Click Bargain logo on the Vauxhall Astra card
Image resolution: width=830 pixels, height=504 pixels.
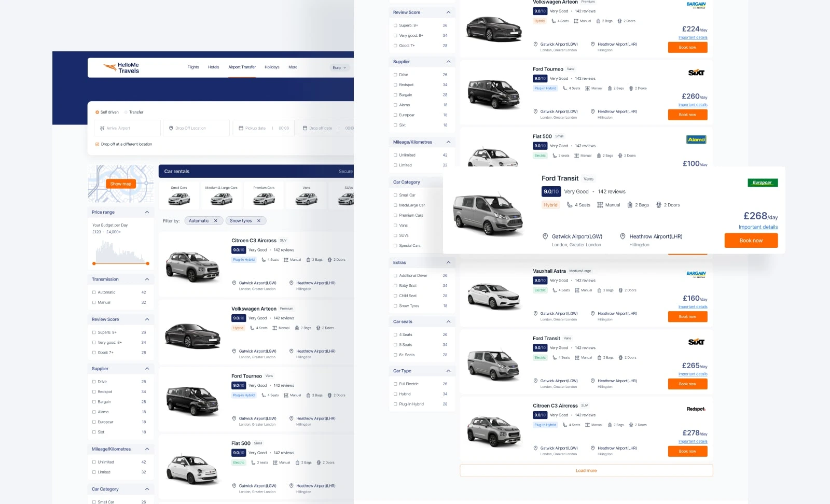click(696, 274)
